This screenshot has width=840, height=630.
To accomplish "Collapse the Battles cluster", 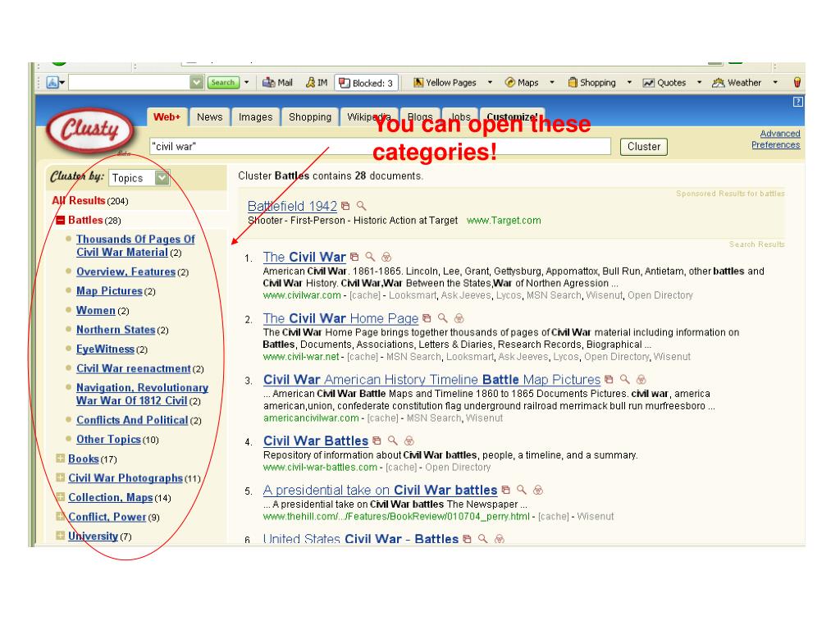I will coord(61,220).
